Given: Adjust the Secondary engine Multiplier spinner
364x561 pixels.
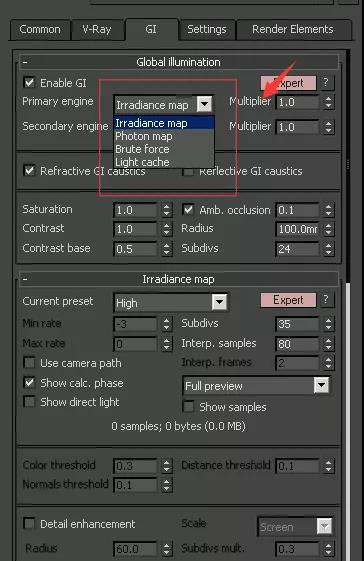Looking at the screenshot, I should pos(329,127).
